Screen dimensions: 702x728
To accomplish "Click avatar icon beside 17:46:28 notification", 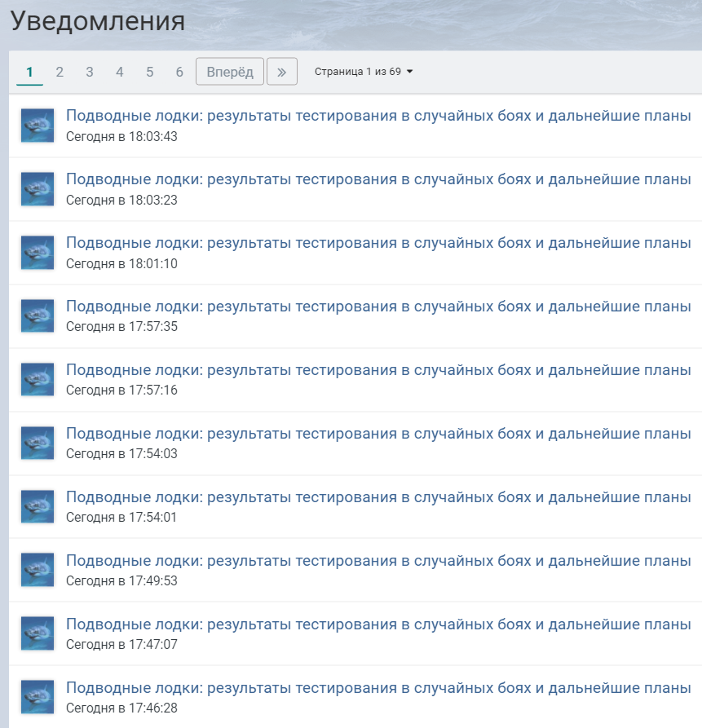I will (38, 697).
